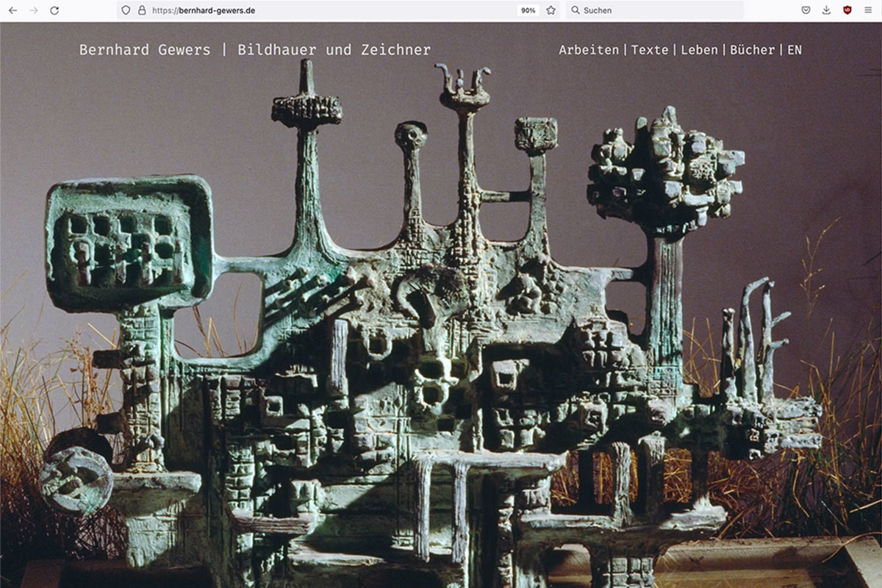Screen dimensions: 882x588
Task: Open the Leben navigation link
Action: tap(700, 50)
